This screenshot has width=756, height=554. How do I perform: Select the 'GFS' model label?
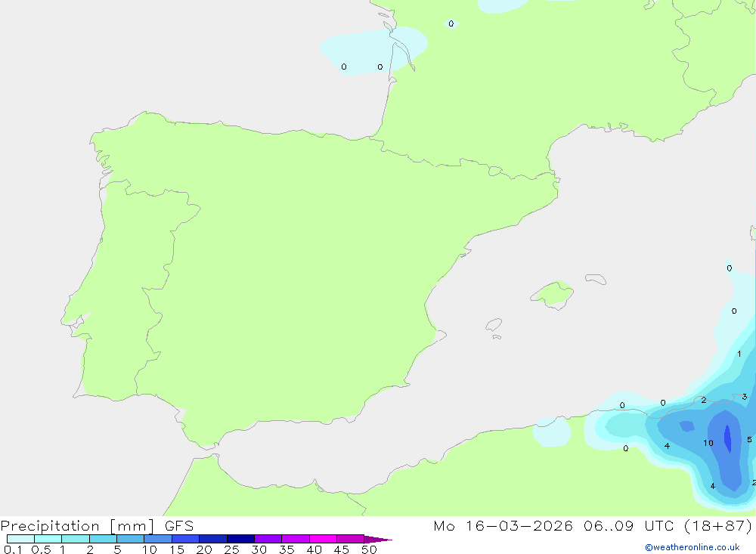coord(179,526)
